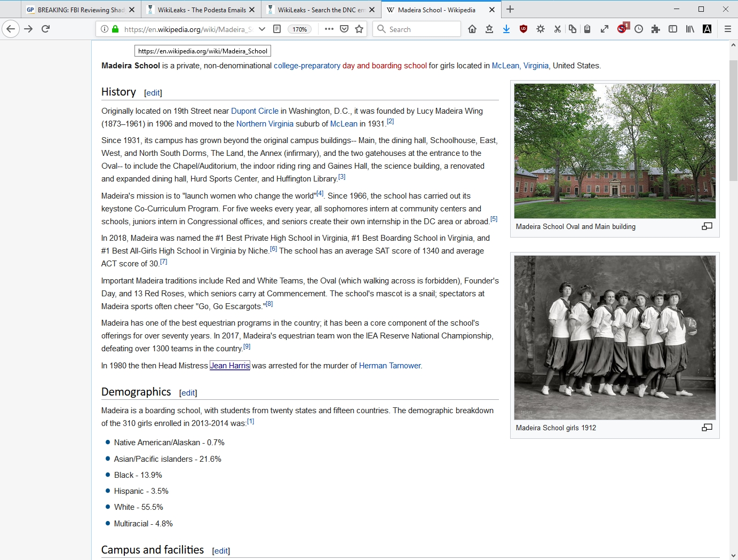
Task: Open footnote reference [9]
Action: point(247,346)
